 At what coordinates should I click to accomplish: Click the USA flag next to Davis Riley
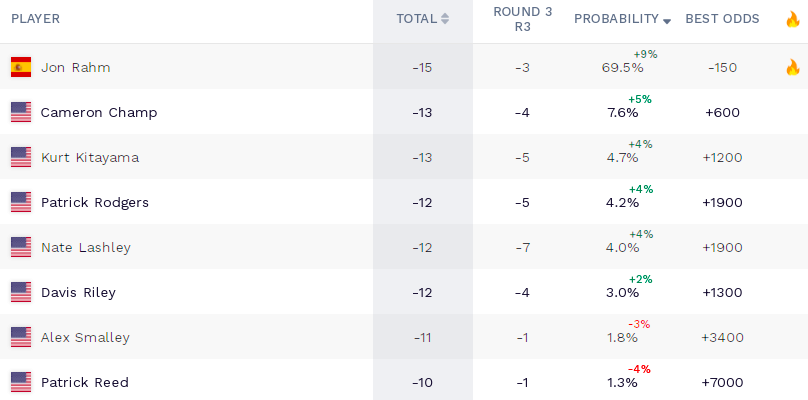click(x=21, y=292)
